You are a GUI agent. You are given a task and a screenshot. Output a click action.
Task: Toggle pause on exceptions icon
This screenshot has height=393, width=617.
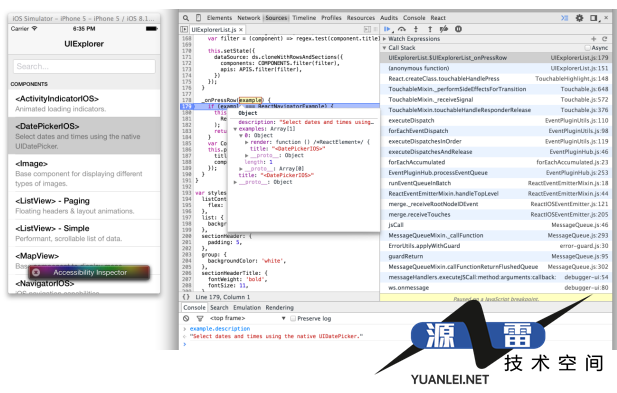pyautogui.click(x=458, y=29)
